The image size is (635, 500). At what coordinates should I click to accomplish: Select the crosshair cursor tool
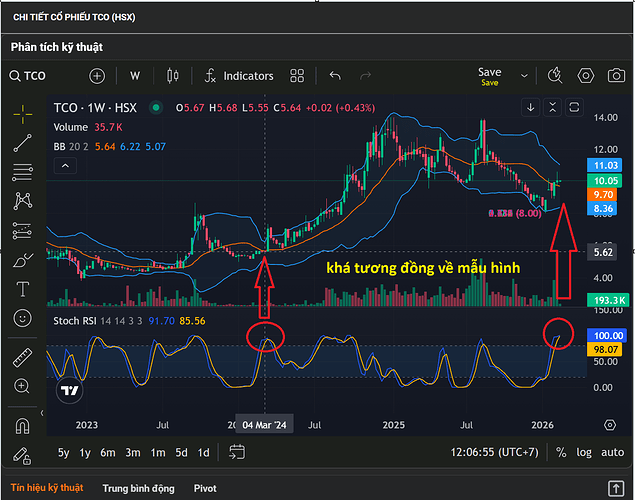(23, 115)
